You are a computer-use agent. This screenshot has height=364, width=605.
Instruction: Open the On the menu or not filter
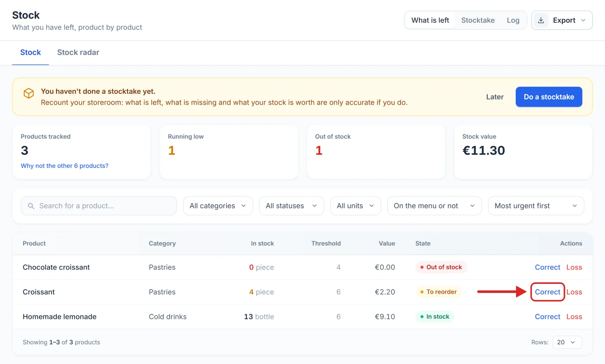(434, 206)
